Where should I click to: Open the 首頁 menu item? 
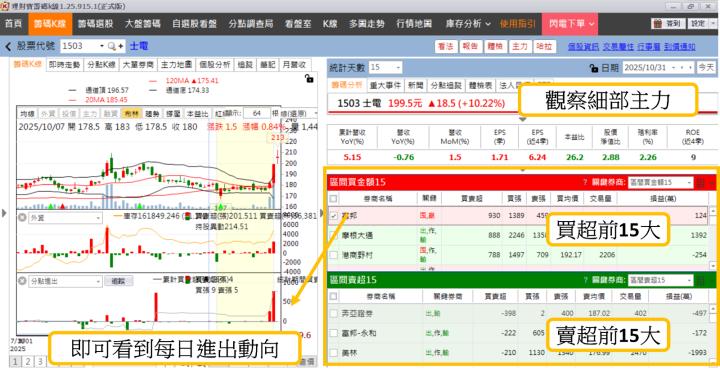click(x=13, y=23)
